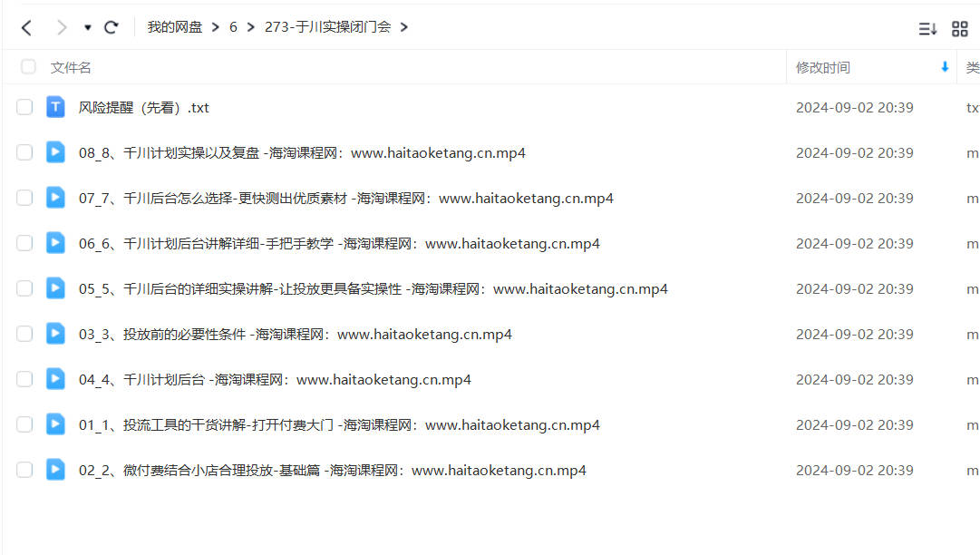980x555 pixels.
Task: Navigate to folder 6 in the breadcrumb
Action: [x=233, y=27]
